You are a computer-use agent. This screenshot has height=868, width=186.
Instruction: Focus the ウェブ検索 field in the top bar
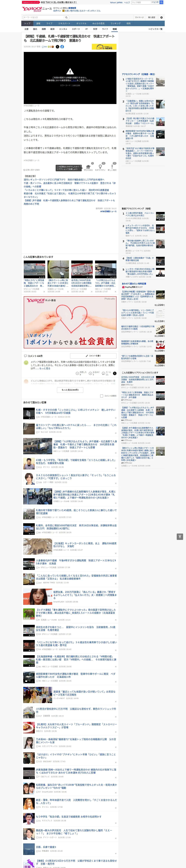coord(141,2)
